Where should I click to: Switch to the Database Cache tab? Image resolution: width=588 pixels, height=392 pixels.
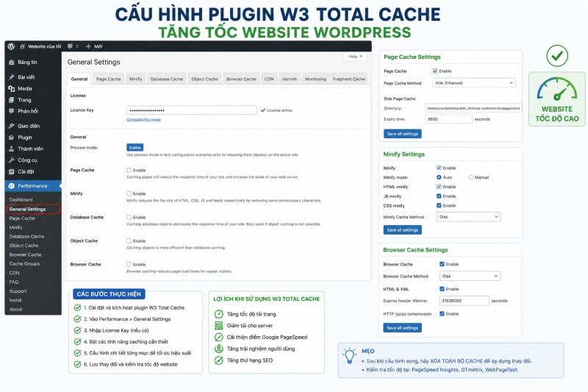[167, 79]
